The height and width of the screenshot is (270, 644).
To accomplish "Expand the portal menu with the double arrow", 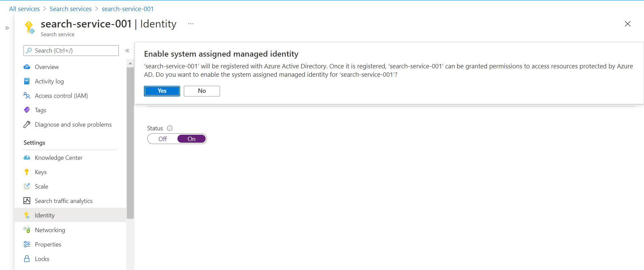I will [x=7, y=28].
